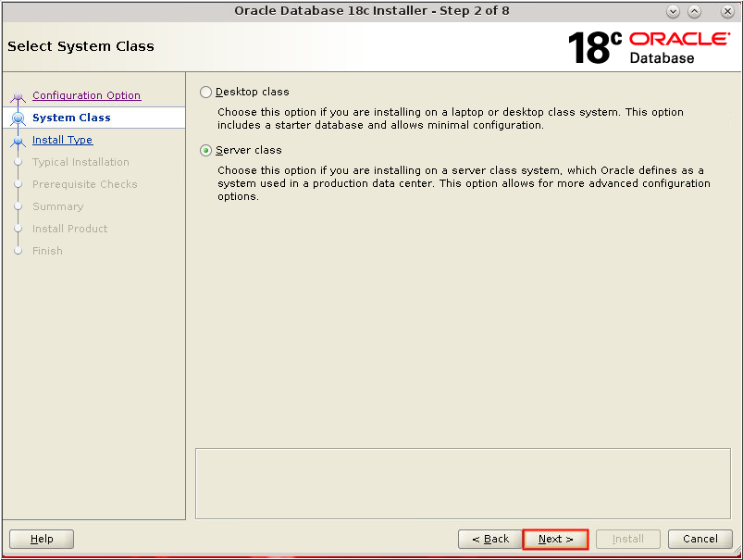Click the Help button
The height and width of the screenshot is (560, 743).
click(x=41, y=539)
